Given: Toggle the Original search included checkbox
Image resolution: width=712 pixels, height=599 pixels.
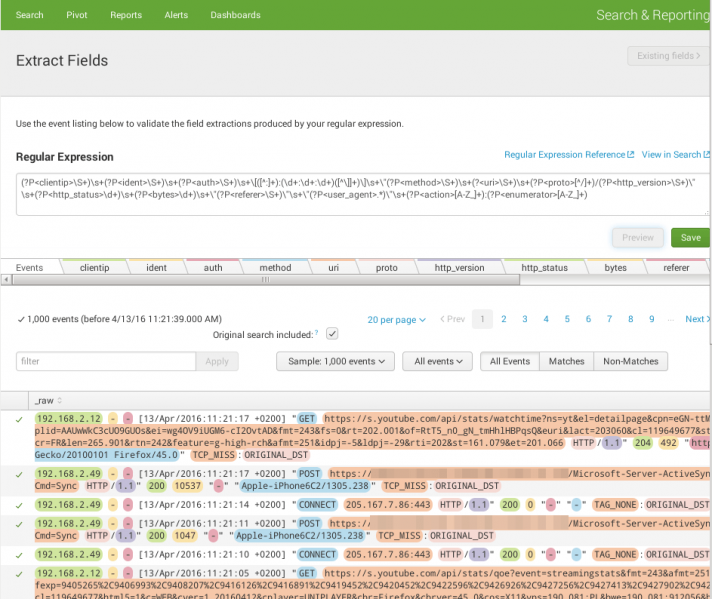Looking at the screenshot, I should coord(332,334).
